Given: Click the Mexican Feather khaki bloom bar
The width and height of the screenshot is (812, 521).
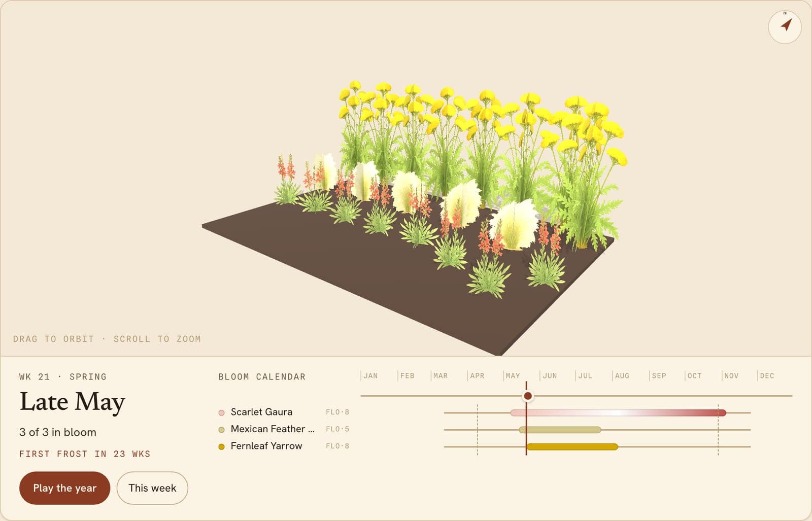Looking at the screenshot, I should (x=560, y=430).
